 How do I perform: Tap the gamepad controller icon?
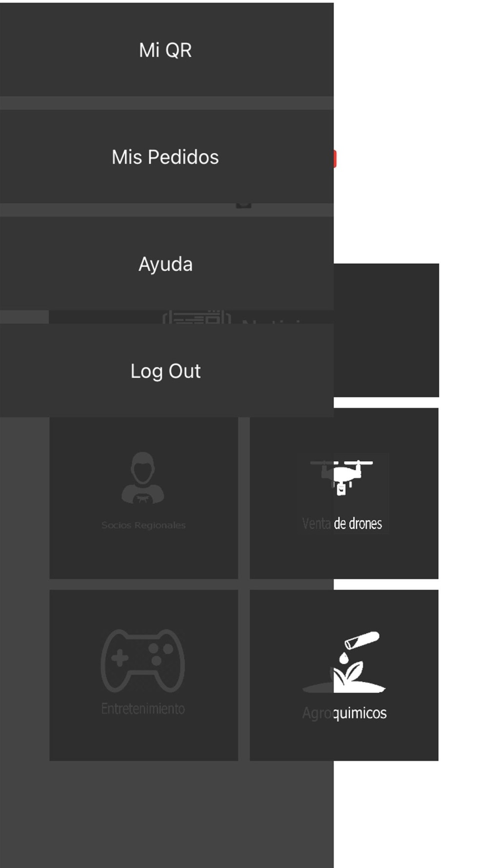coord(143,661)
